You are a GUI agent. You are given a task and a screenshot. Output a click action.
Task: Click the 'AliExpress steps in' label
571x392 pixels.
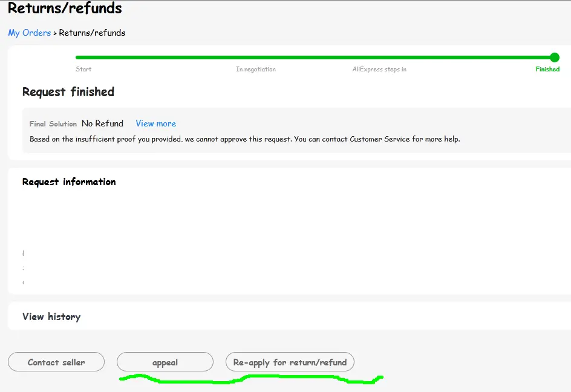coord(379,69)
